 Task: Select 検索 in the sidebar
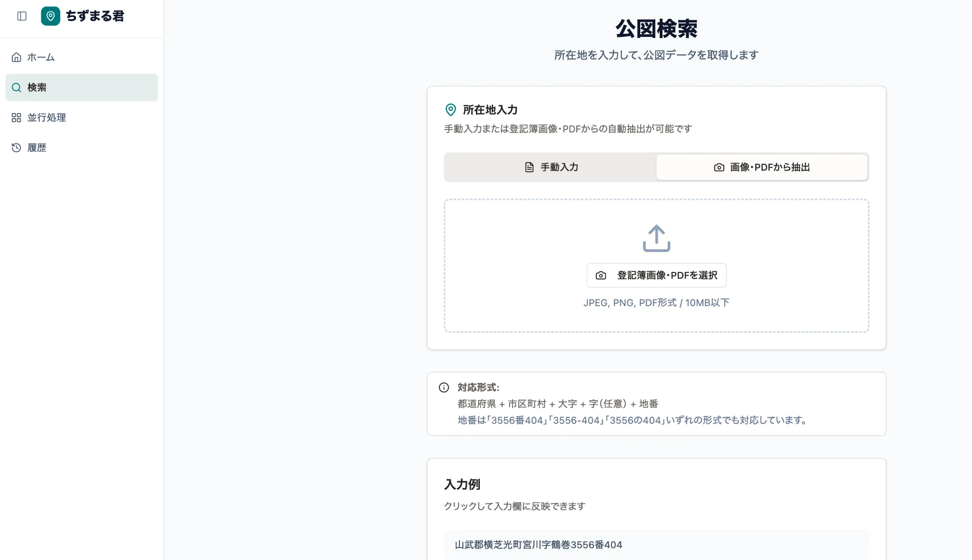[x=82, y=87]
